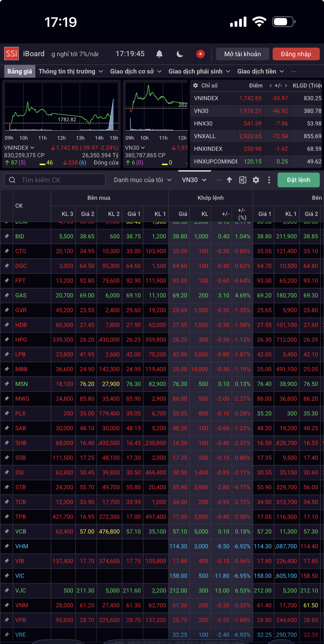Expand Danh mục của tôi dropdown
Screen dimensions: 324x644
click(143, 180)
